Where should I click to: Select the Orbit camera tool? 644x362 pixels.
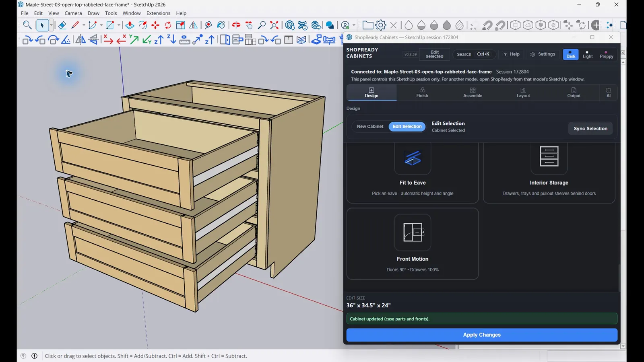tap(236, 25)
